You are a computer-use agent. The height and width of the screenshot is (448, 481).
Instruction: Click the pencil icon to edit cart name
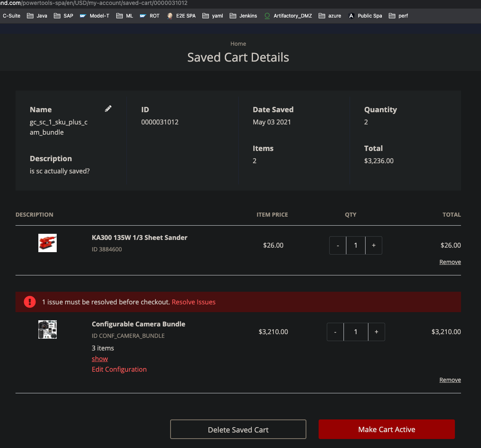[x=108, y=109]
